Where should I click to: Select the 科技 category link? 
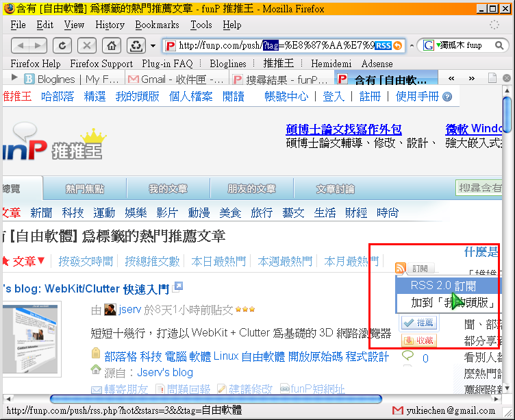[73, 213]
